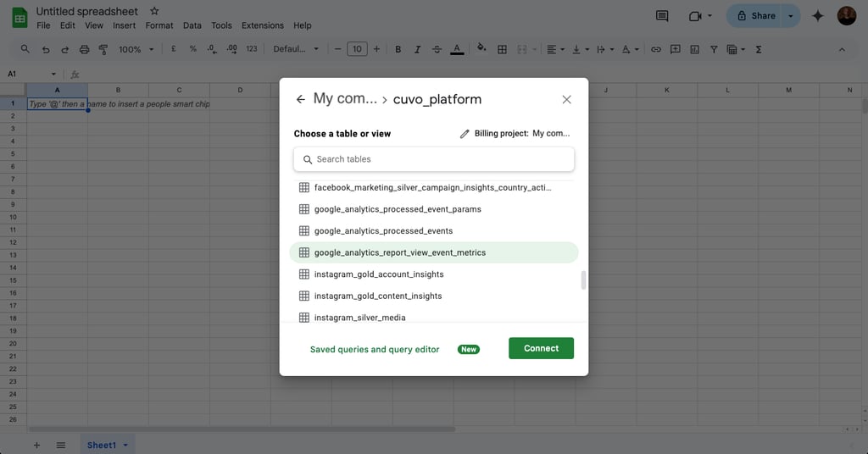Open the Functions sigma icon
Viewport: 868px width, 454px height.
(759, 49)
